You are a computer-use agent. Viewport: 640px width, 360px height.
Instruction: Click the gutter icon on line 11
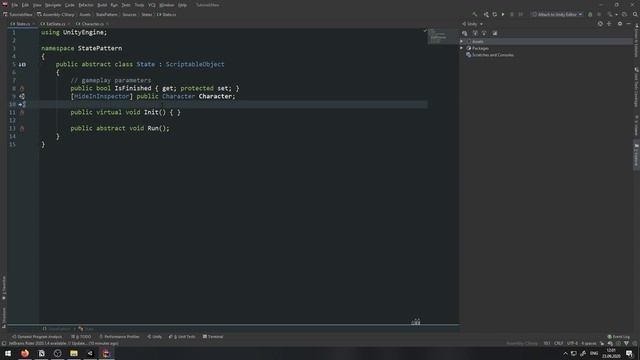point(22,112)
